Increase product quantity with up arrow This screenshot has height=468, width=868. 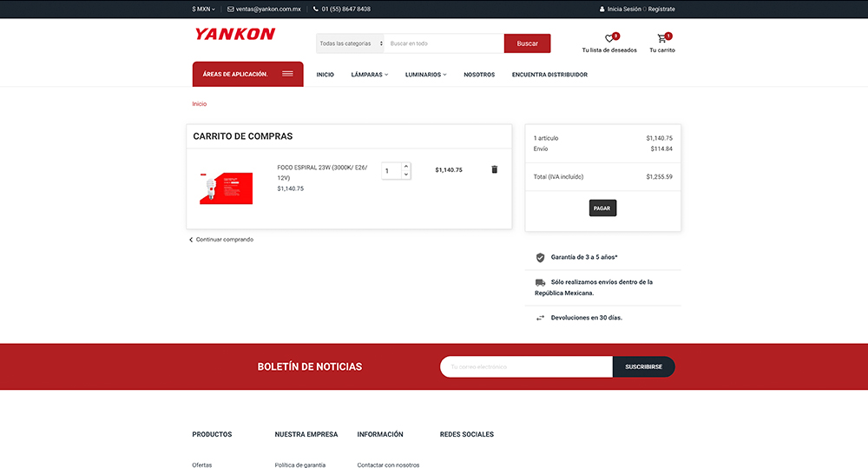[406, 166]
